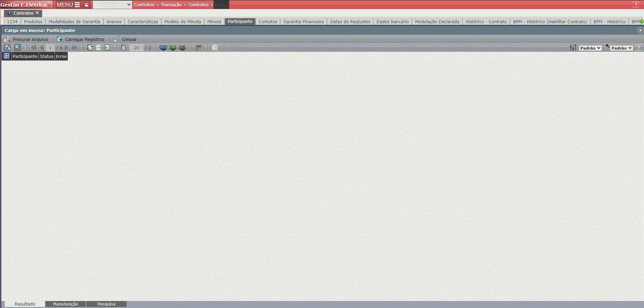This screenshot has height=308, width=644.
Task: Switch to the Características tab
Action: pyautogui.click(x=143, y=22)
